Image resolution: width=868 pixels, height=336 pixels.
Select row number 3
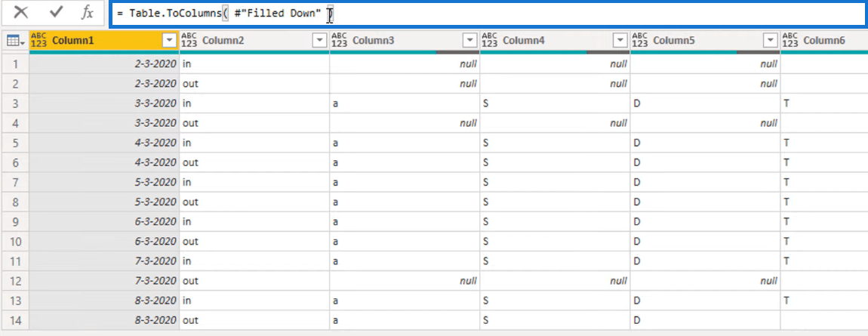(15, 103)
